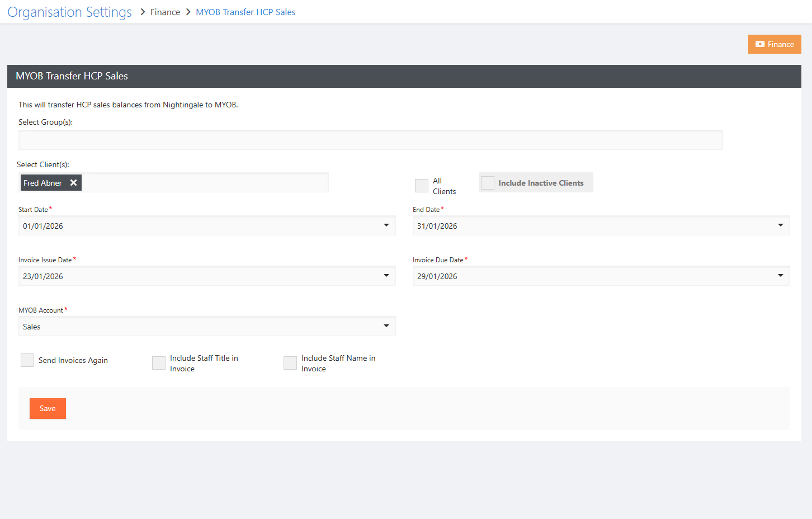Open the End Date dropdown arrow
Viewport: 812px width, 519px height.
780,225
